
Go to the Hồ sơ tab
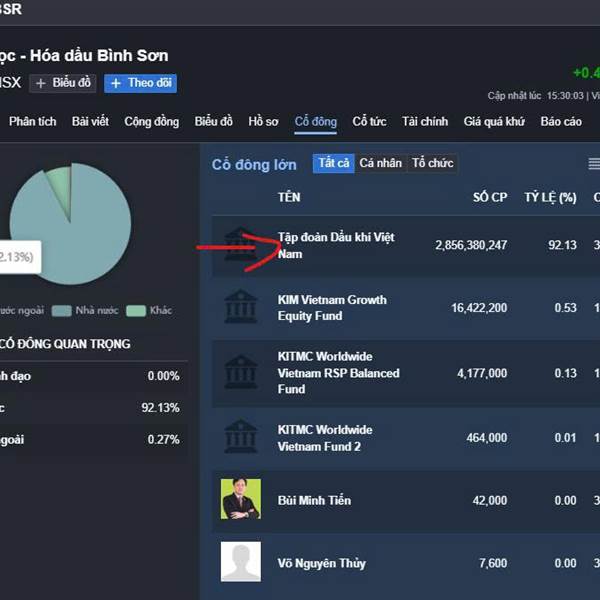click(x=263, y=121)
